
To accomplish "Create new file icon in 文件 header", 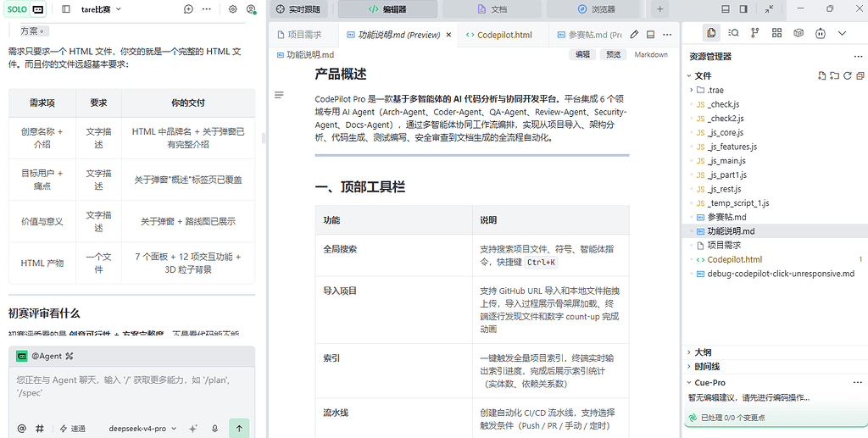I will (822, 75).
